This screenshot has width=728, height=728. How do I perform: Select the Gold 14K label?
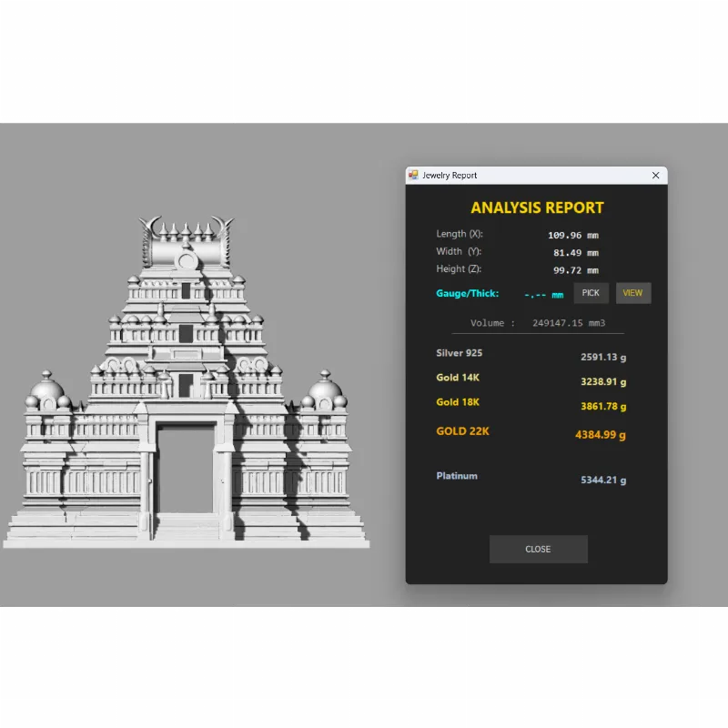pos(458,377)
